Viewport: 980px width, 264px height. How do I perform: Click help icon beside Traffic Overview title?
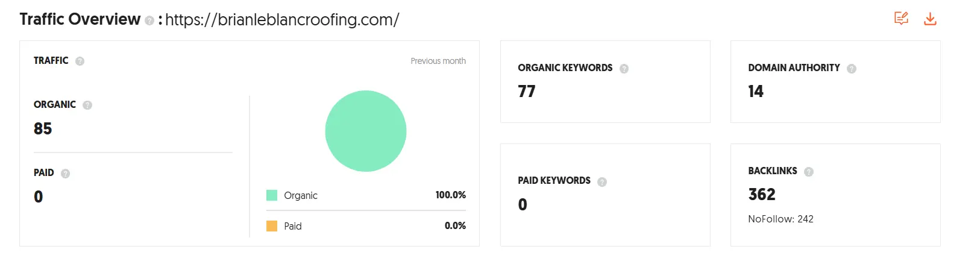click(149, 20)
